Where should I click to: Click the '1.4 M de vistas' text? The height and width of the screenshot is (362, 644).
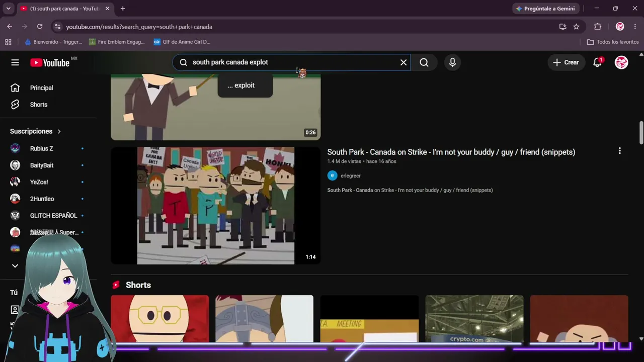pos(345,161)
